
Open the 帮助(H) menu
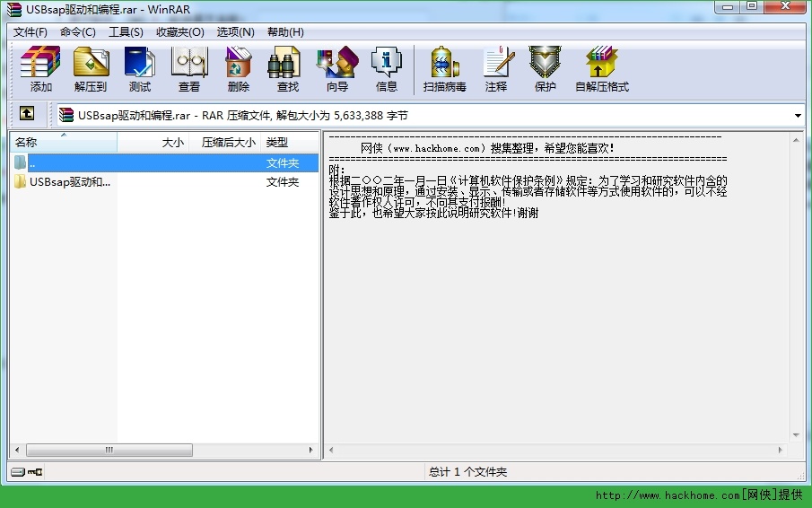(x=285, y=32)
